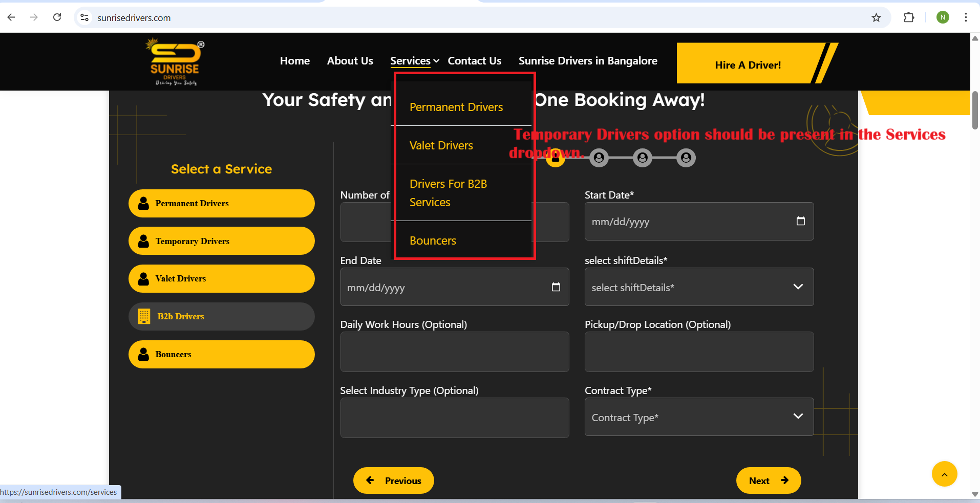Open the End Date calendar picker icon

tap(556, 287)
